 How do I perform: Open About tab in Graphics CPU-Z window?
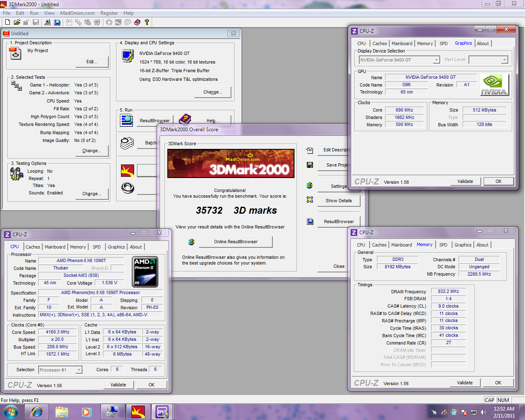tap(483, 43)
